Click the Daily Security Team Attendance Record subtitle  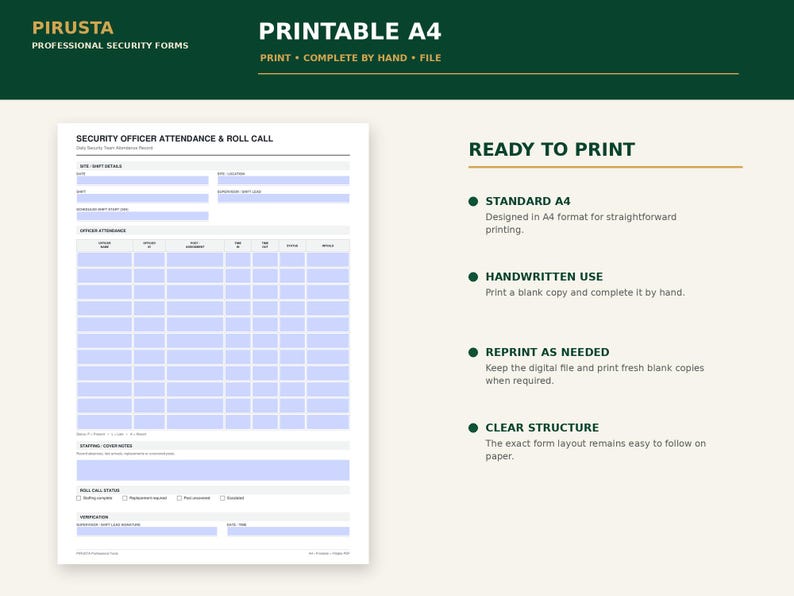(114, 148)
